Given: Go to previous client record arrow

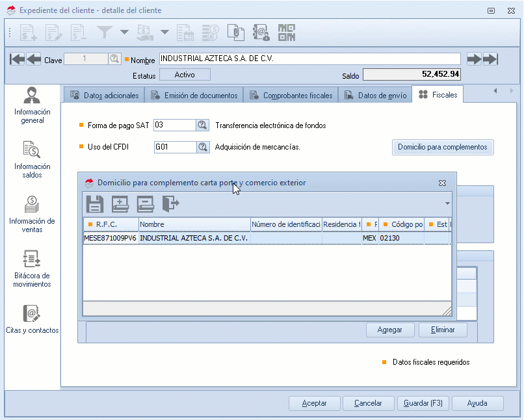Looking at the screenshot, I should coord(34,59).
